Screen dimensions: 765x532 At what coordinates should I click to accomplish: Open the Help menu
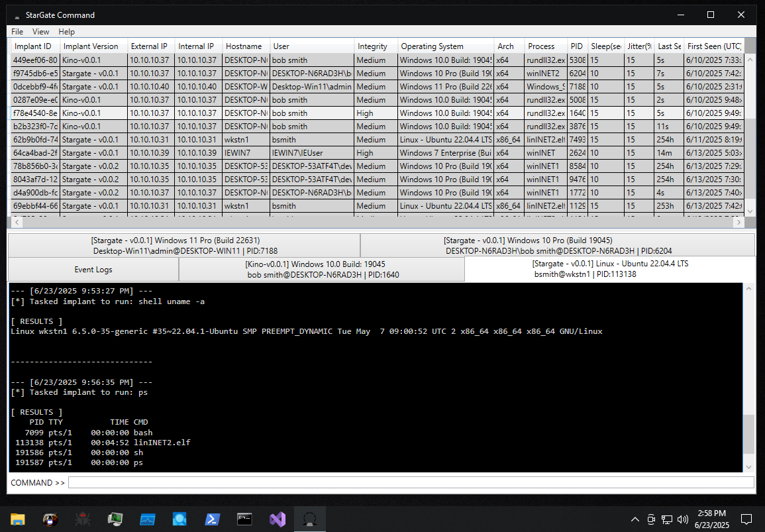[x=66, y=32]
